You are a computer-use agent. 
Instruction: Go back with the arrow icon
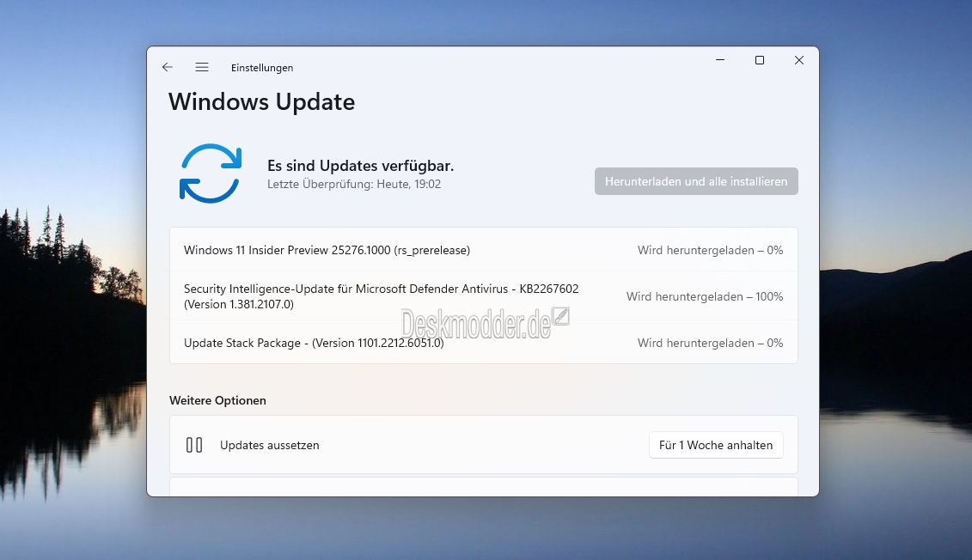click(x=168, y=67)
